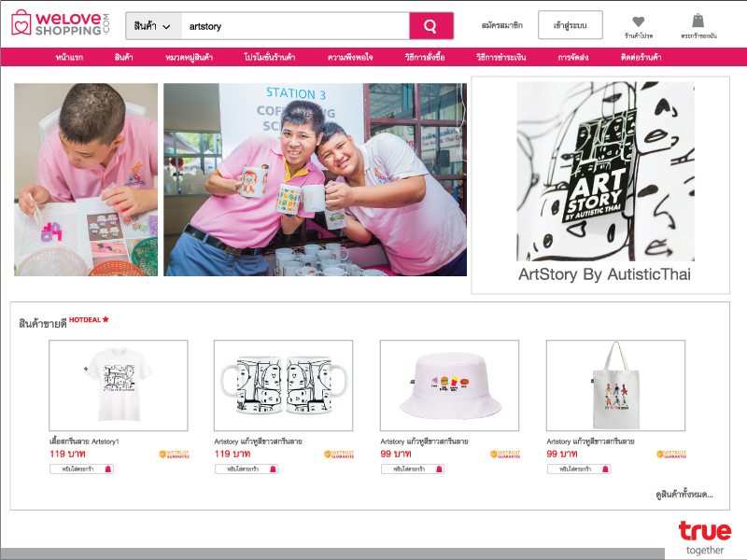Click the tote bag's 99 บาท price
The height and width of the screenshot is (560, 747).
click(x=562, y=454)
